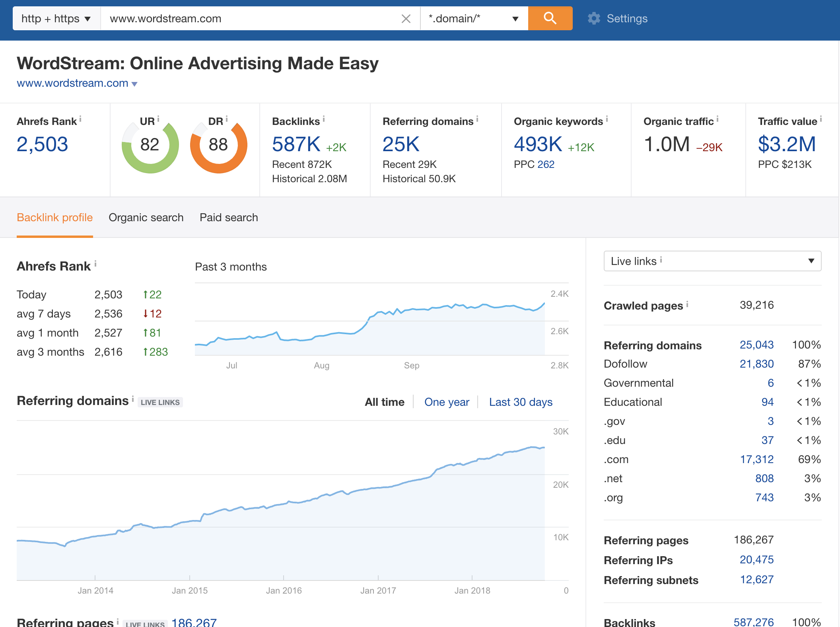Screen dimensions: 840x627
Task: Click the info icon next to Ahrefs Rank metric
Action: [80, 119]
